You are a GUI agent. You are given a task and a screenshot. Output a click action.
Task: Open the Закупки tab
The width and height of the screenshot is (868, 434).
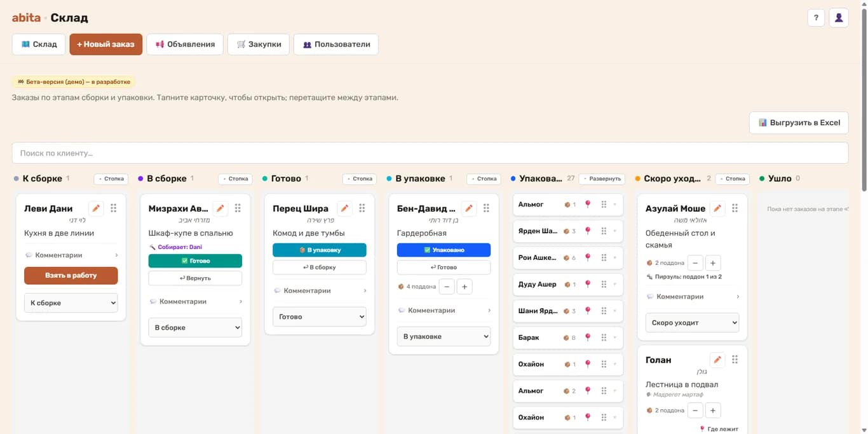point(259,44)
